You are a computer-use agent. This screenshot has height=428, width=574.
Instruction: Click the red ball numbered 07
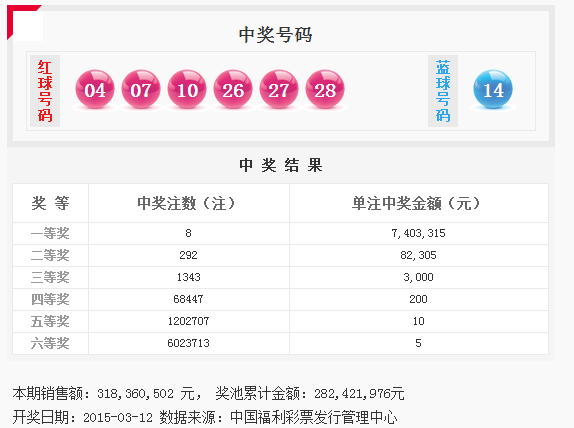point(141,89)
